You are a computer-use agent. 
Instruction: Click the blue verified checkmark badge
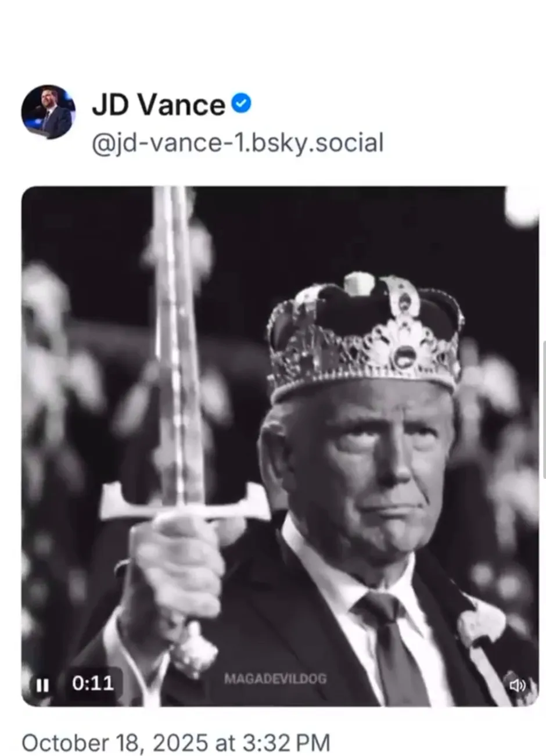click(242, 105)
